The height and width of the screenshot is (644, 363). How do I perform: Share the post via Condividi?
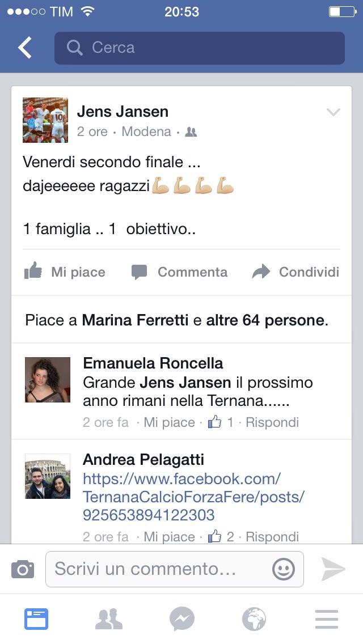tap(296, 272)
